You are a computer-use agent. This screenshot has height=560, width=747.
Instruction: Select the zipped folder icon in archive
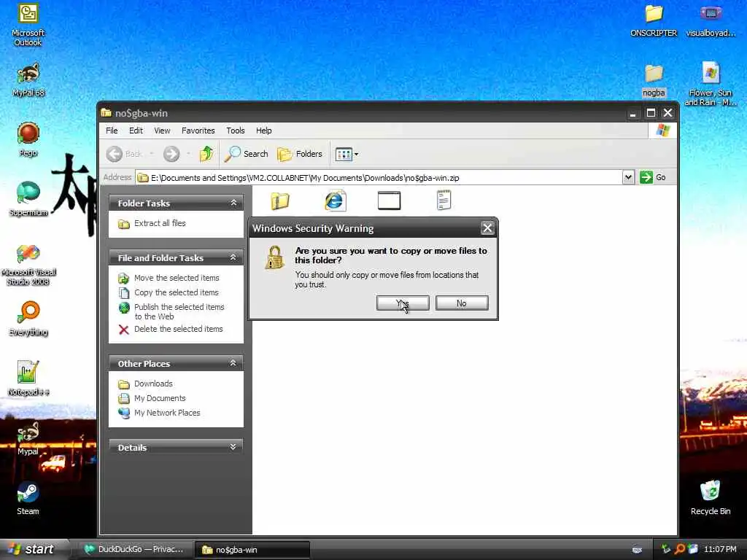click(280, 201)
